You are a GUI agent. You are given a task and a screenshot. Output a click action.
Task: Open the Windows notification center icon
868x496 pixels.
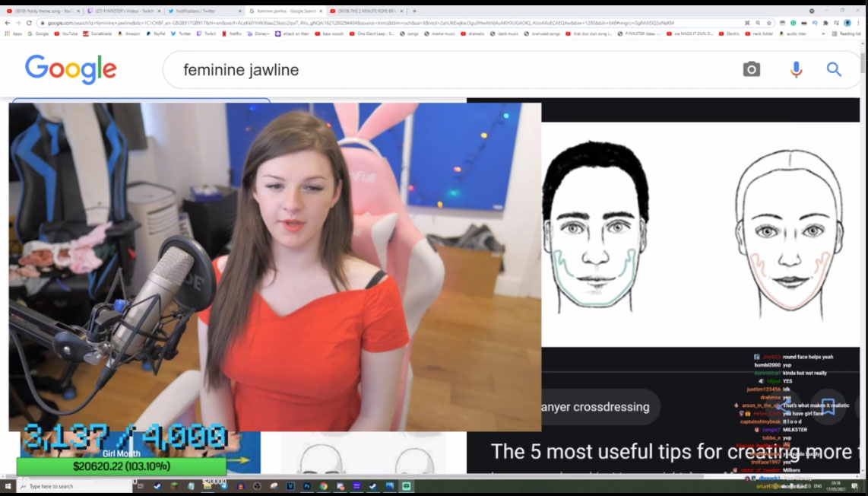(855, 487)
